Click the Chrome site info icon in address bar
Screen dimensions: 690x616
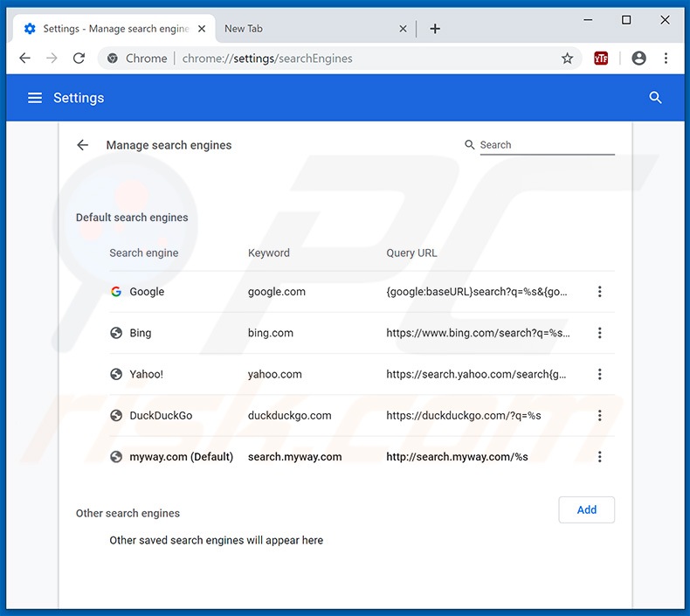pyautogui.click(x=113, y=59)
